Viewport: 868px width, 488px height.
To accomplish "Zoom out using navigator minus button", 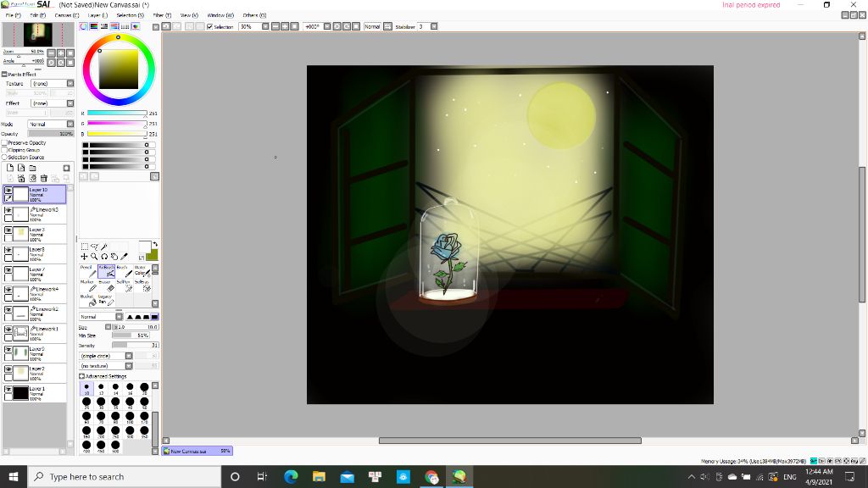I will click(x=52, y=53).
